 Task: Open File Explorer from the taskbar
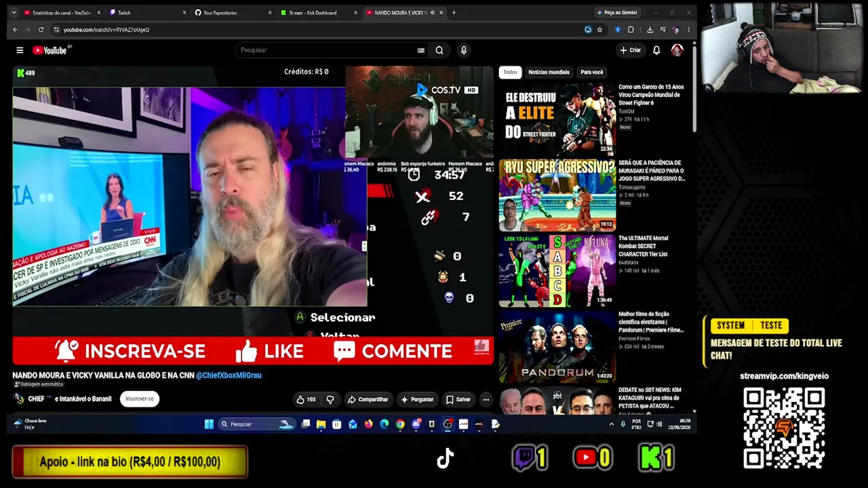(x=321, y=424)
